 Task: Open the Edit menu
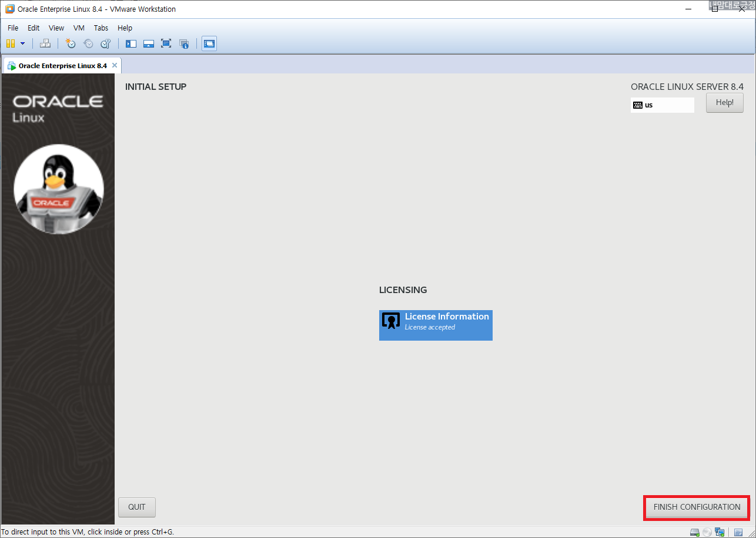34,28
